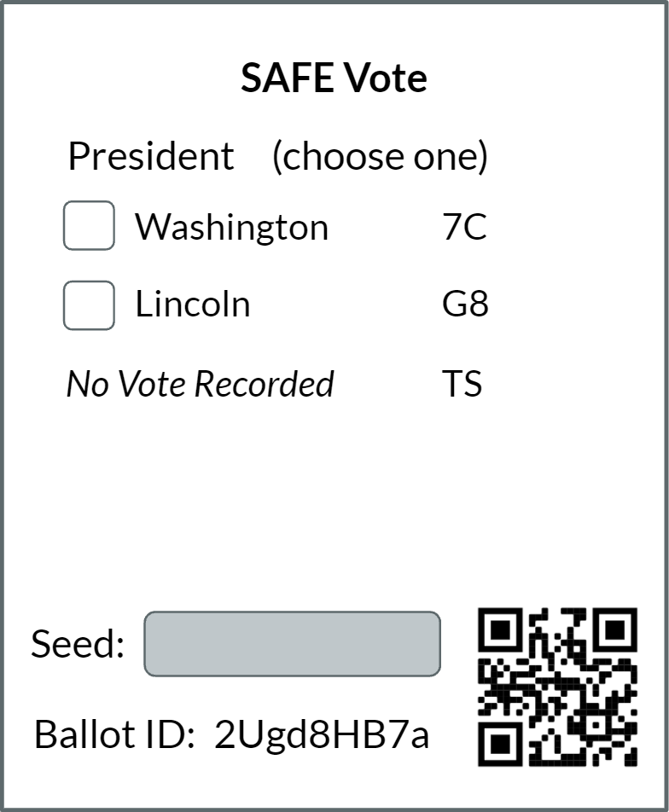The width and height of the screenshot is (669, 812).
Task: Click the QR code's top-left finder square
Action: [x=499, y=629]
